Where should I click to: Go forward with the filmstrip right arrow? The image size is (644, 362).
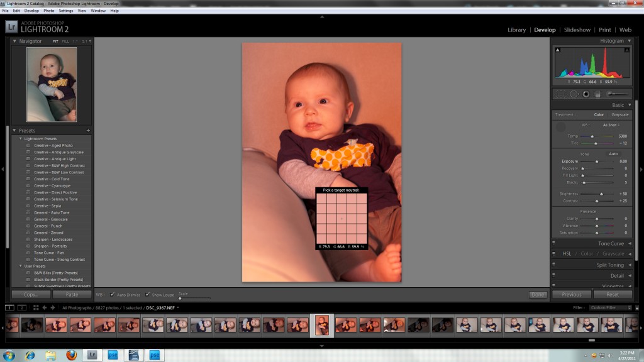click(53, 307)
